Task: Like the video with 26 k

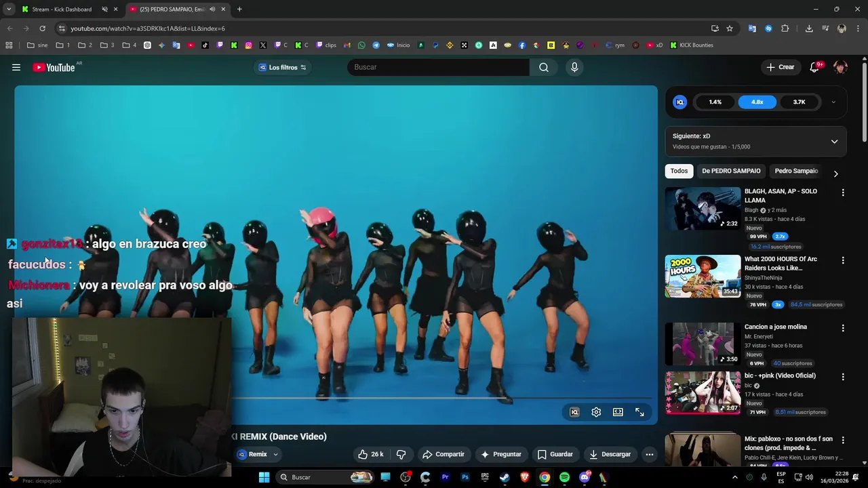Action: point(371,454)
